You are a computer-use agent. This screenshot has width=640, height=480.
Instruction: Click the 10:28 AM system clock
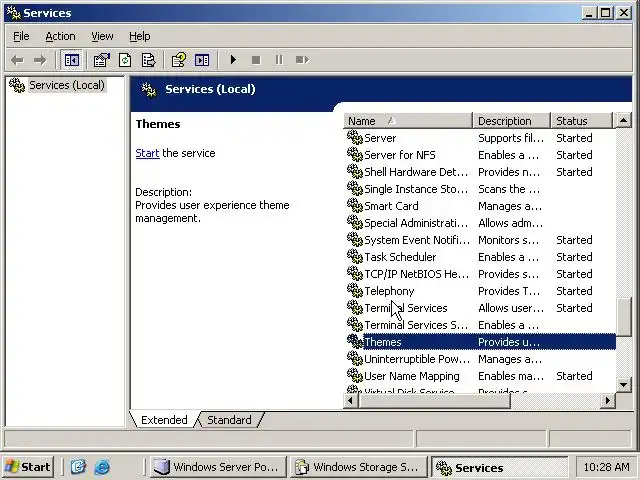pos(606,467)
